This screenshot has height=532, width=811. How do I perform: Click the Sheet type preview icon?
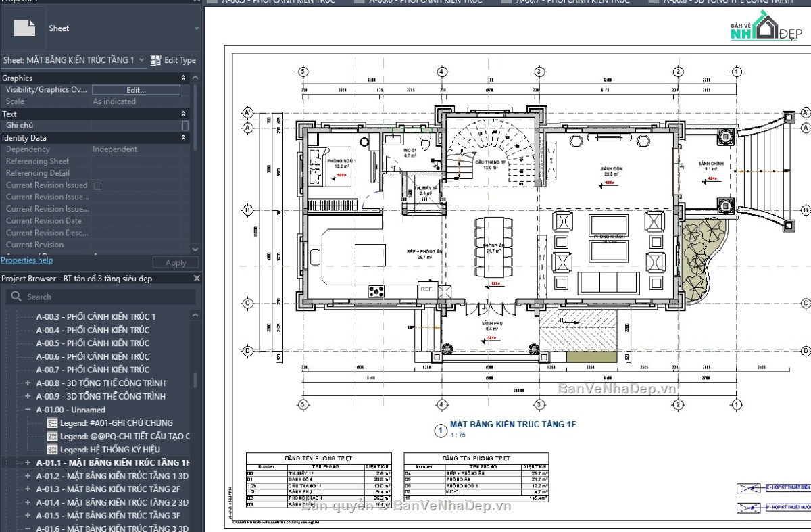point(25,28)
